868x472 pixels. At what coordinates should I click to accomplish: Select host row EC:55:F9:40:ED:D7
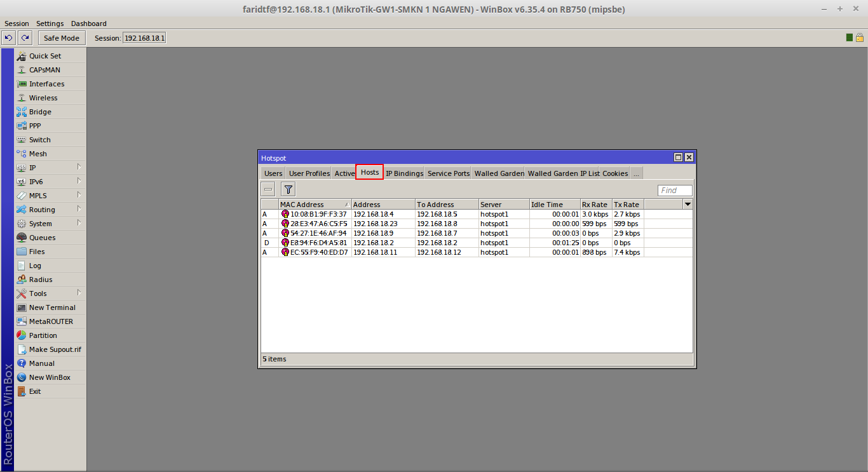477,252
